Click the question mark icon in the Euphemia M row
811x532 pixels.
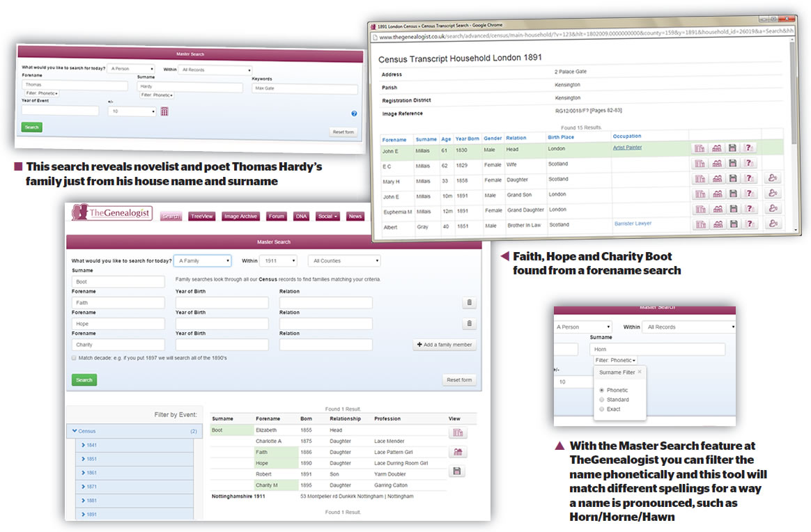[750, 208]
